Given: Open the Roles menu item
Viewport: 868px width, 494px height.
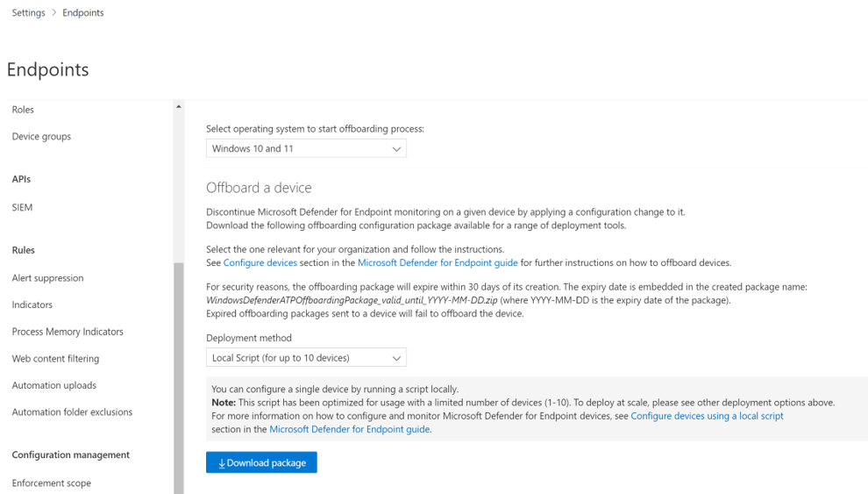Looking at the screenshot, I should pyautogui.click(x=23, y=110).
